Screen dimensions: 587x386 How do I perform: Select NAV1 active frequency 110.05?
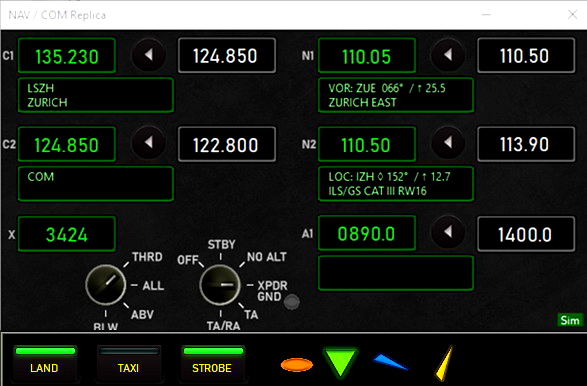click(x=367, y=55)
